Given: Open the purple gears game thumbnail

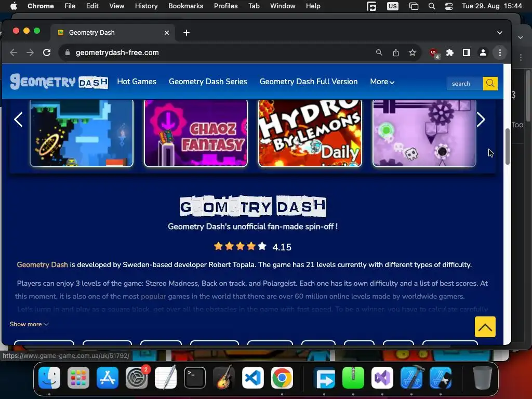Looking at the screenshot, I should point(424,132).
